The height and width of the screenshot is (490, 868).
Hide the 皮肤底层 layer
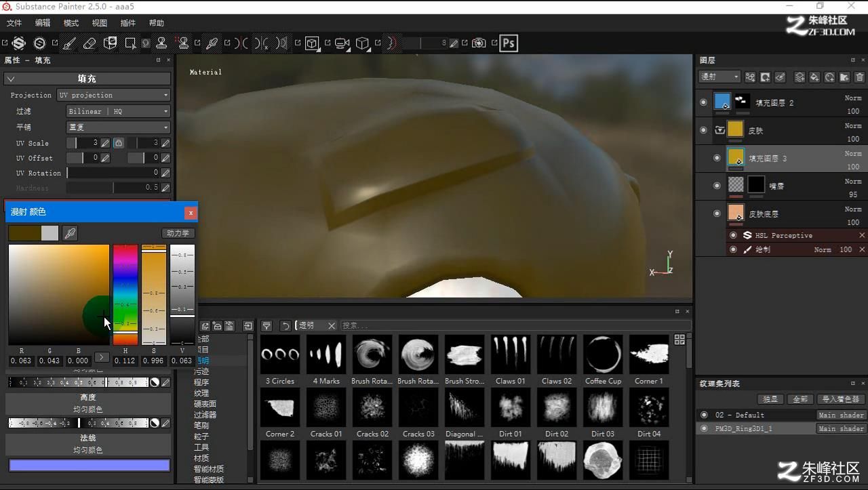click(x=717, y=213)
